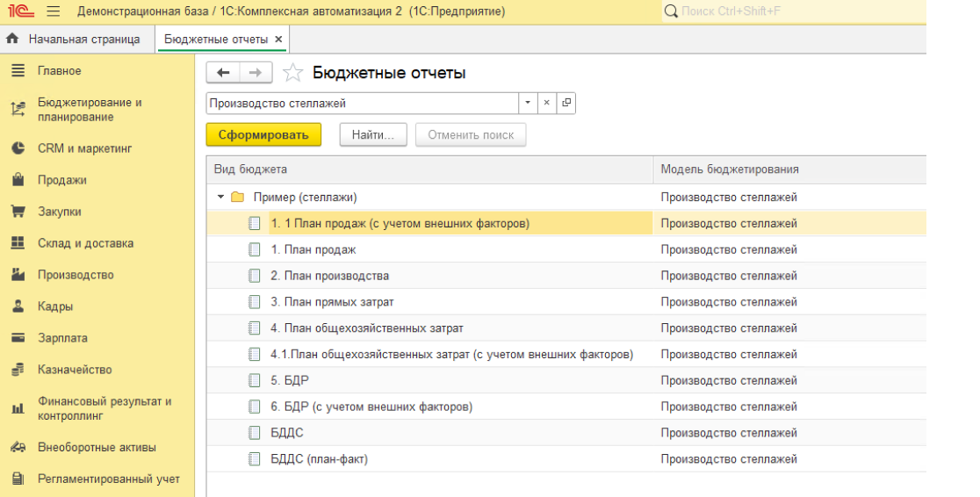
Task: Open the Главное section
Action: pyautogui.click(x=60, y=70)
